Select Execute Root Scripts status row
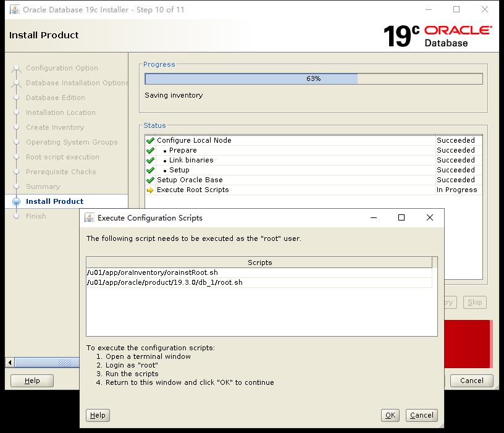 point(314,190)
